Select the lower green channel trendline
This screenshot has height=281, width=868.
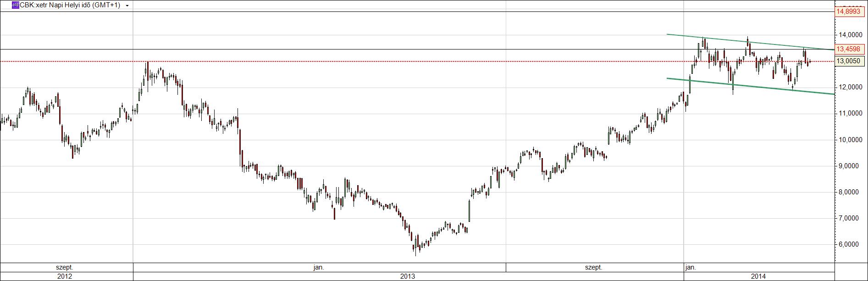[751, 86]
